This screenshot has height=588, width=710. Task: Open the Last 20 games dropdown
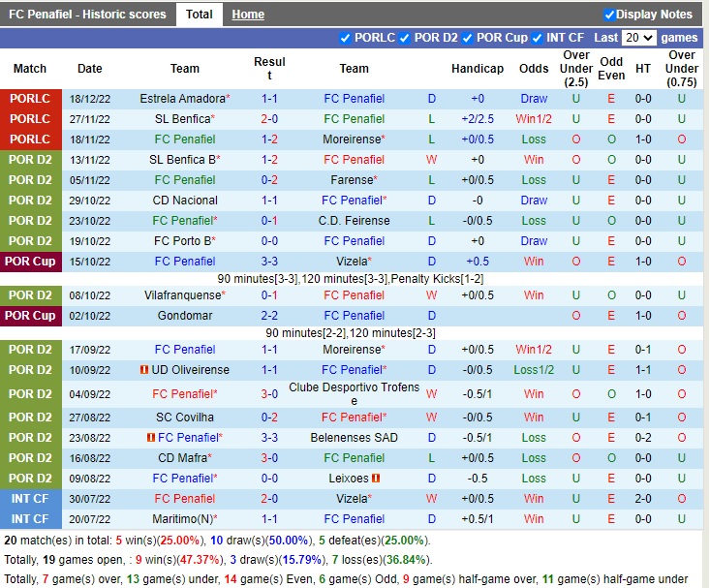[639, 38]
